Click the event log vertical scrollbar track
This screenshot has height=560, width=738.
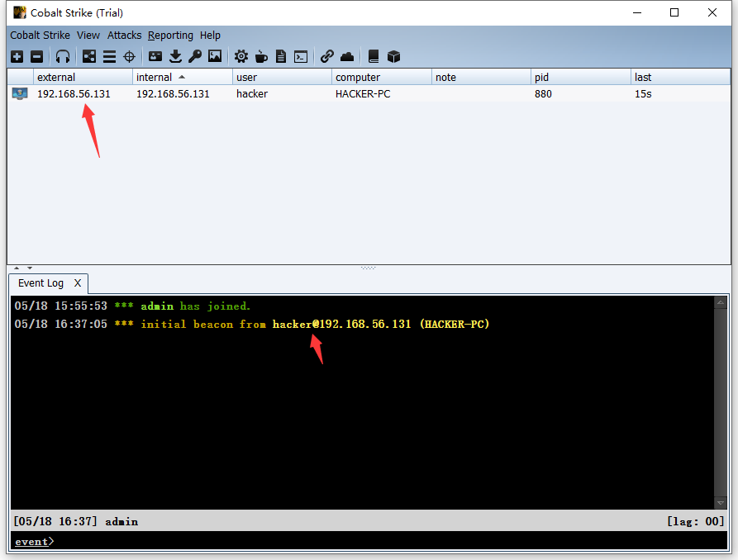(721, 403)
